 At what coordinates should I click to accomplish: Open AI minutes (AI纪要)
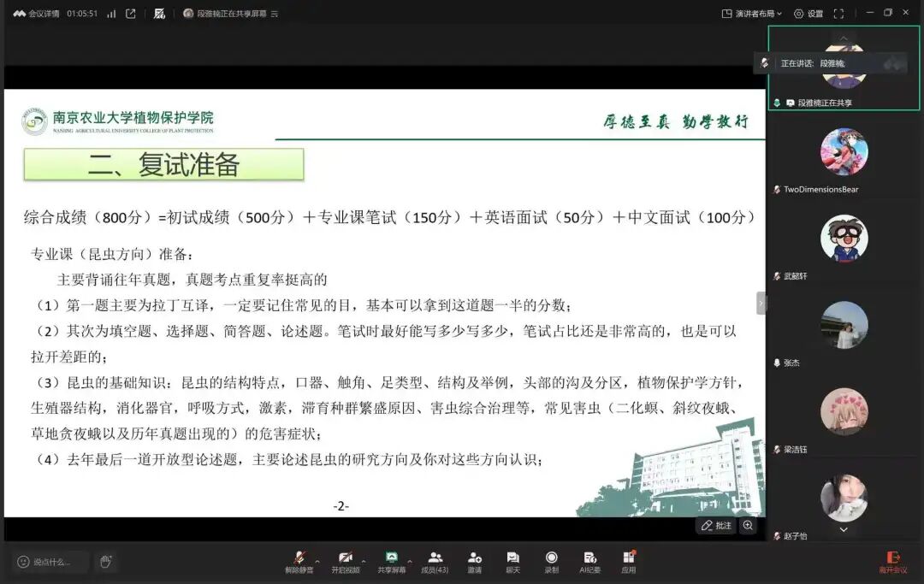click(589, 563)
